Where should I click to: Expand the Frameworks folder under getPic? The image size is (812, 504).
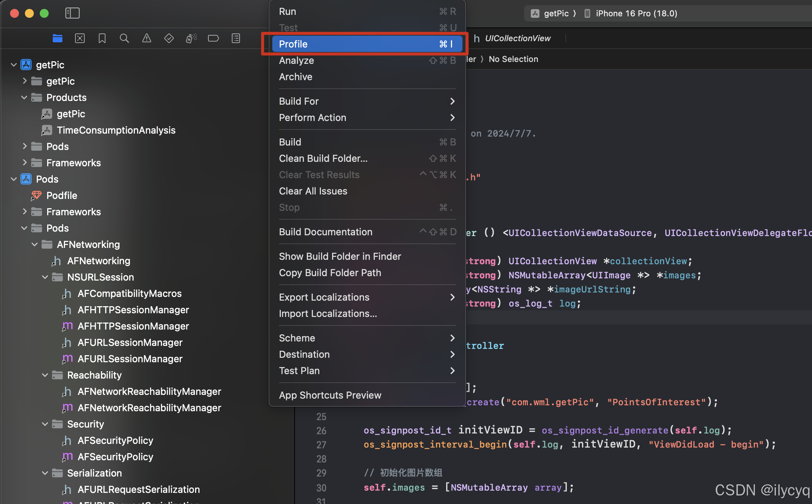click(x=24, y=163)
